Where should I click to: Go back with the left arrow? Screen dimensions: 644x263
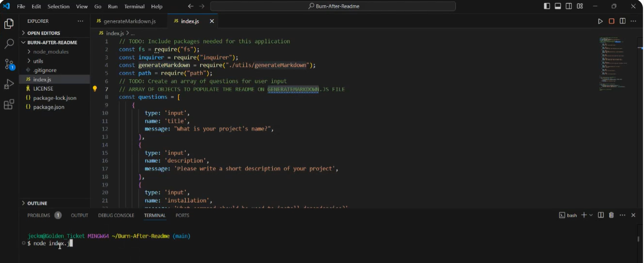click(x=191, y=6)
